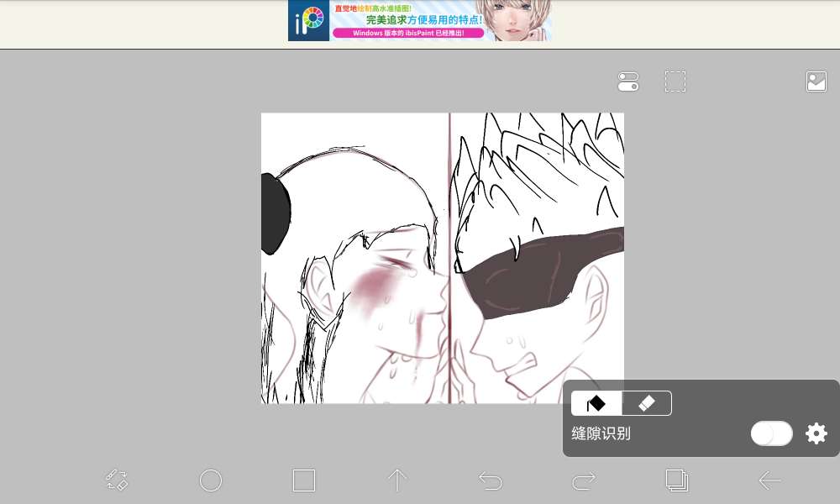The image size is (840, 504).
Task: Click the ibisPaint logo in the ad
Action: 308,21
